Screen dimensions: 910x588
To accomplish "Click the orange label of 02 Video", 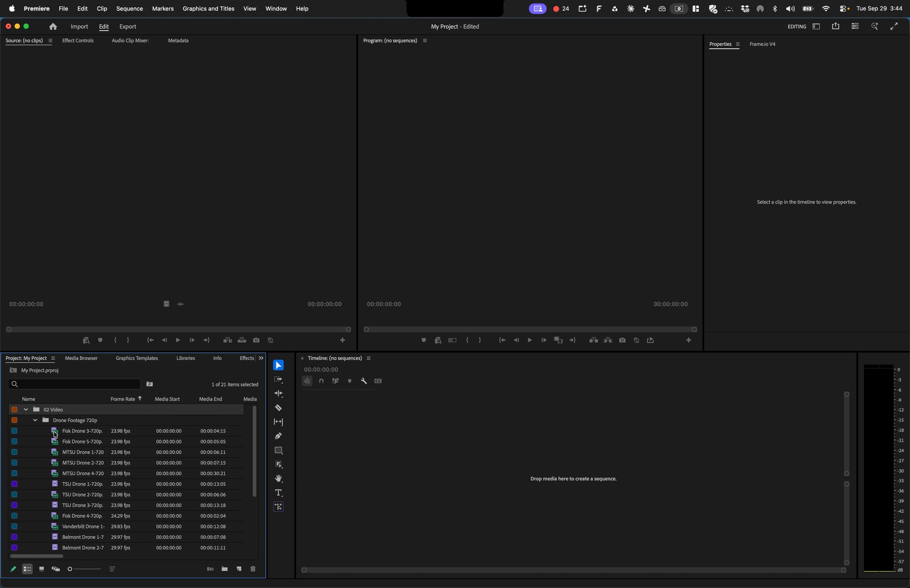I will click(x=15, y=409).
